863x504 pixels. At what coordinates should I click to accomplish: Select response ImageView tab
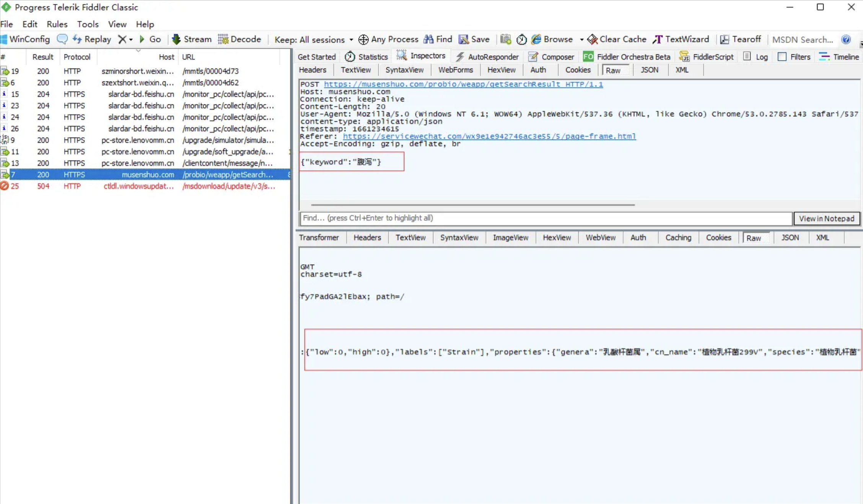pyautogui.click(x=510, y=237)
